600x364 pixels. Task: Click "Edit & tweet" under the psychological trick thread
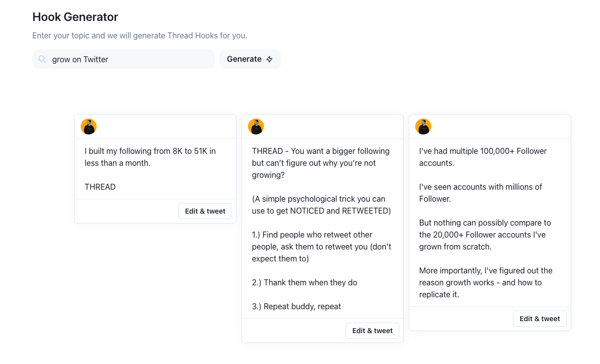[x=372, y=330]
